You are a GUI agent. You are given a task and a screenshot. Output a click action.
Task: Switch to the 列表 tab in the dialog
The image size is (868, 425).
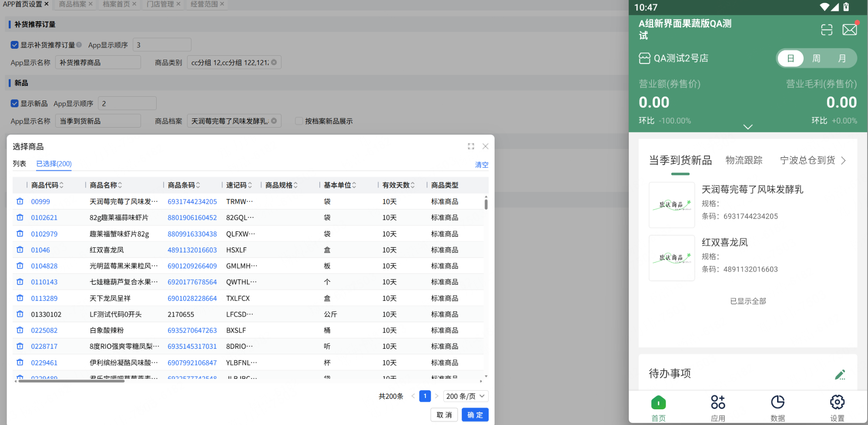(x=20, y=164)
